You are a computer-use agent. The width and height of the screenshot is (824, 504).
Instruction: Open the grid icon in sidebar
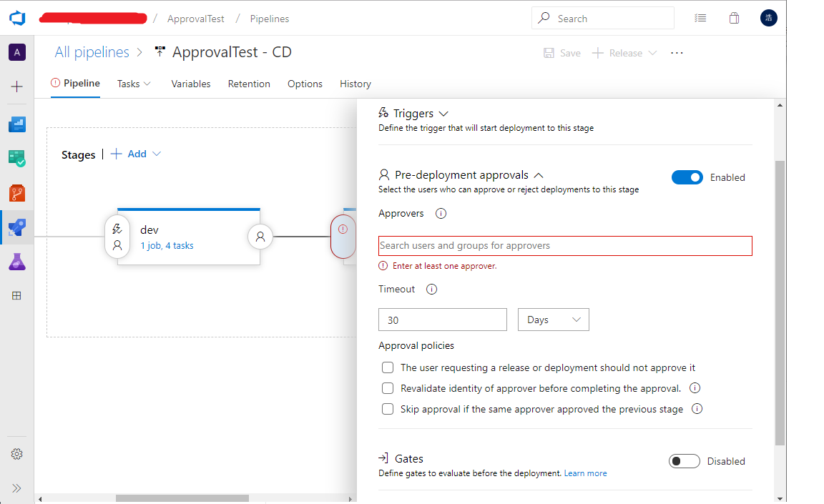pyautogui.click(x=17, y=295)
